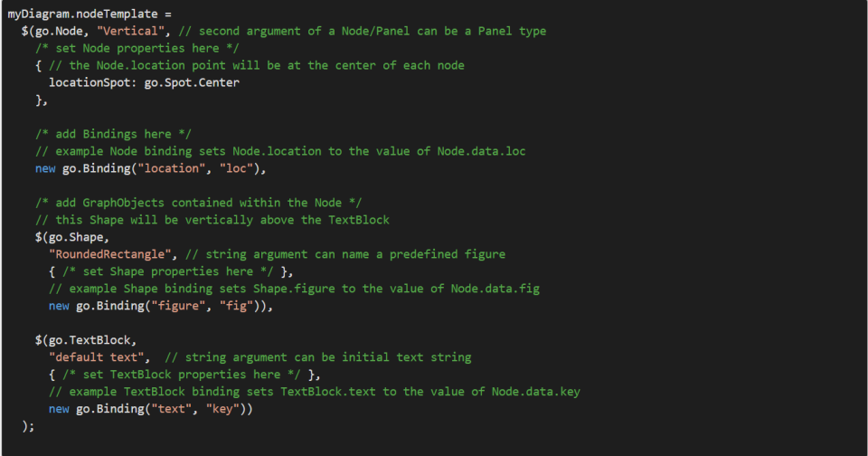Click the locationSpot property name
This screenshot has width=868, height=456.
click(x=91, y=82)
